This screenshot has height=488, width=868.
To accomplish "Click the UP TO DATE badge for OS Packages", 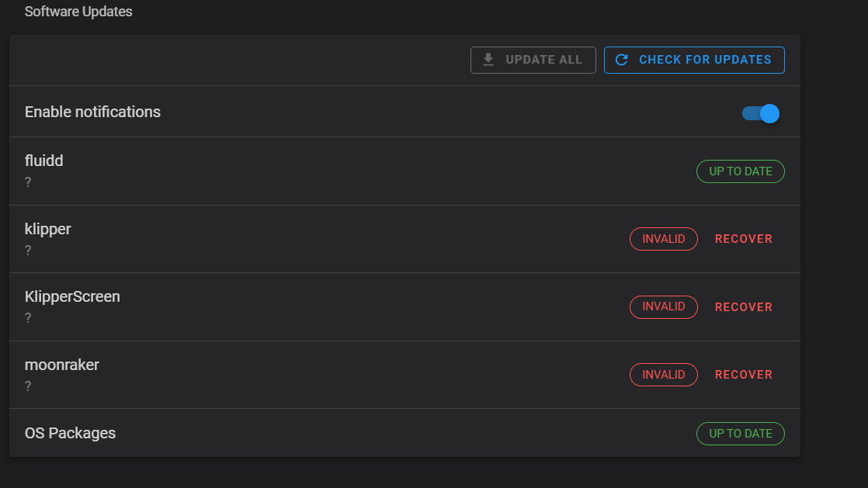I will 740,433.
